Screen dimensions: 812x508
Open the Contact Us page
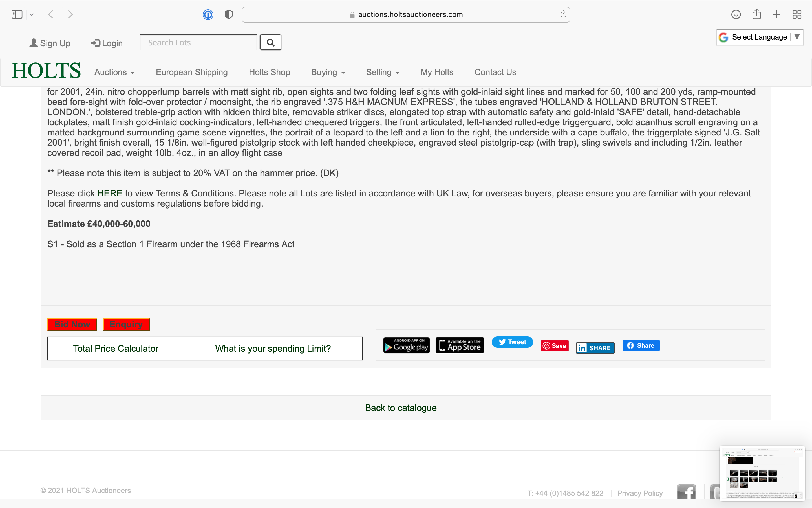click(495, 72)
